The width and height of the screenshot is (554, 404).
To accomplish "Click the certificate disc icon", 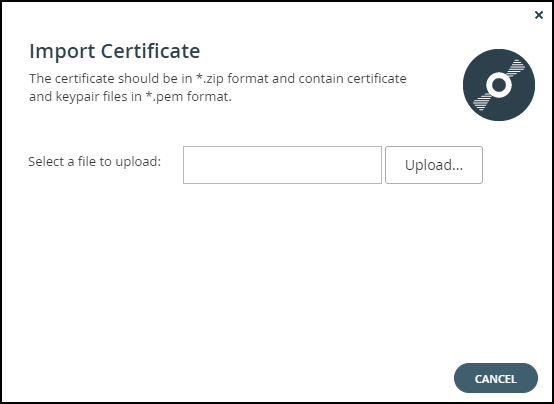I will coord(499,85).
